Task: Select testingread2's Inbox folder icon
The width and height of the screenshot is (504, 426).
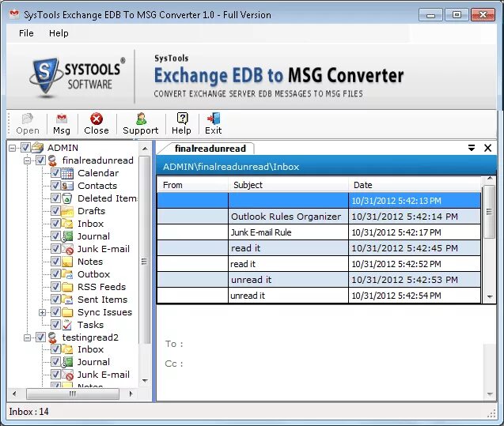Action: (x=67, y=349)
